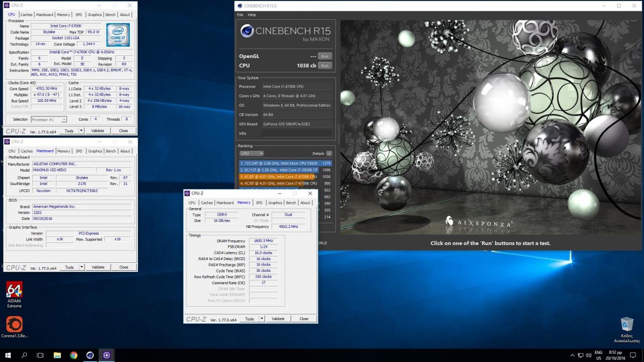
Task: Open the Cinebench File menu
Action: point(240,15)
